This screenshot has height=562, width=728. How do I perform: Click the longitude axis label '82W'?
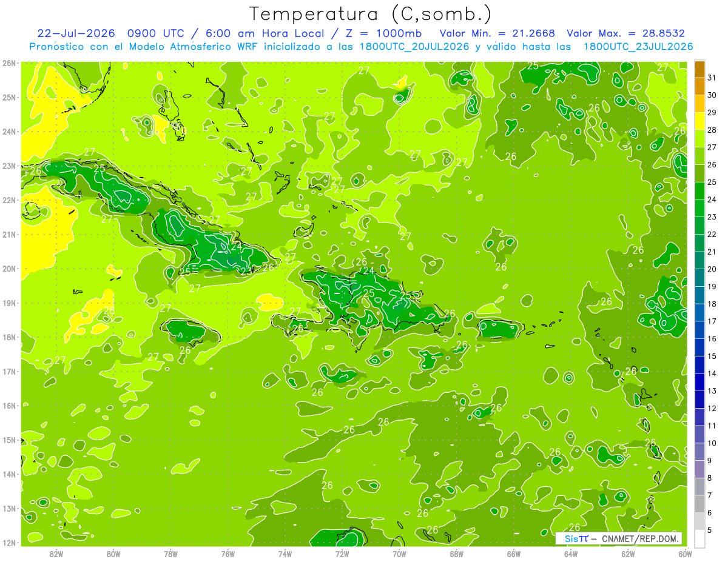click(x=56, y=554)
